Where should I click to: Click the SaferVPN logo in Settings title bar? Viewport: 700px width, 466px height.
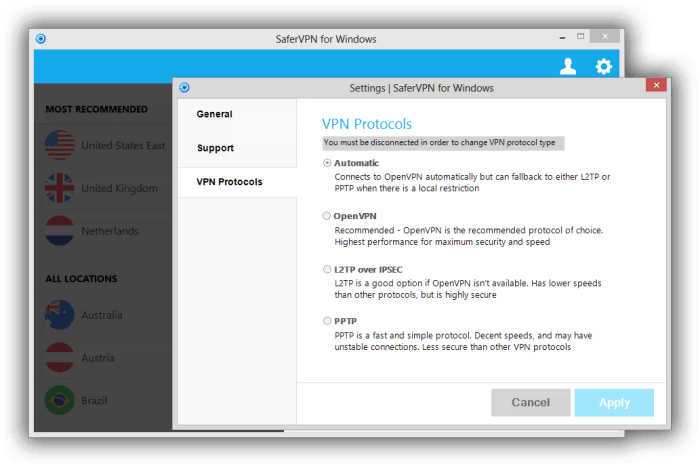coord(184,87)
